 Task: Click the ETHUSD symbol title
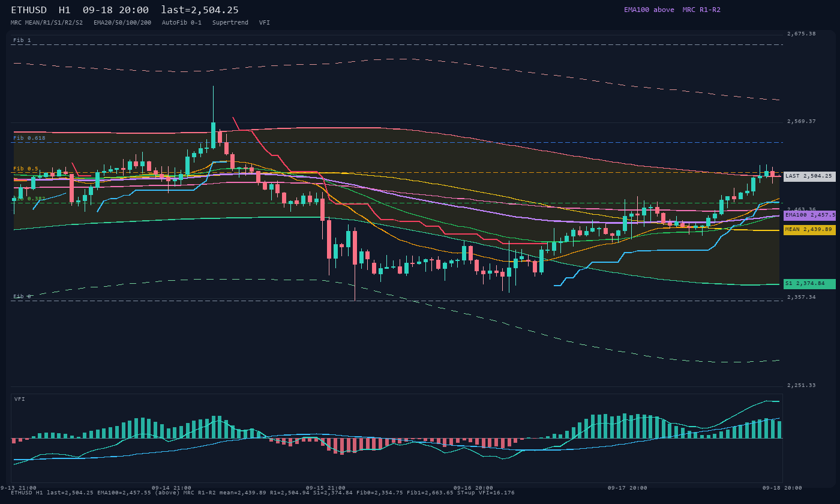29,10
